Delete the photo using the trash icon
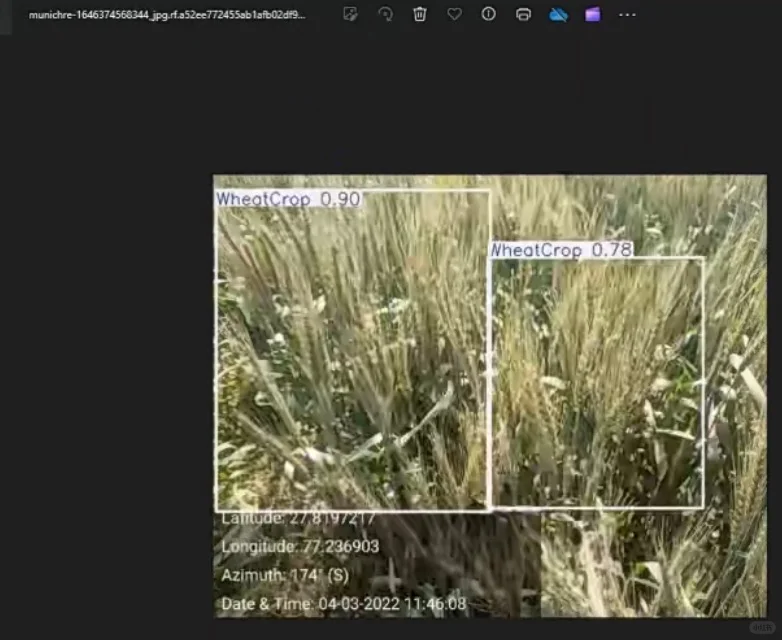The width and height of the screenshot is (782, 640). [x=420, y=14]
